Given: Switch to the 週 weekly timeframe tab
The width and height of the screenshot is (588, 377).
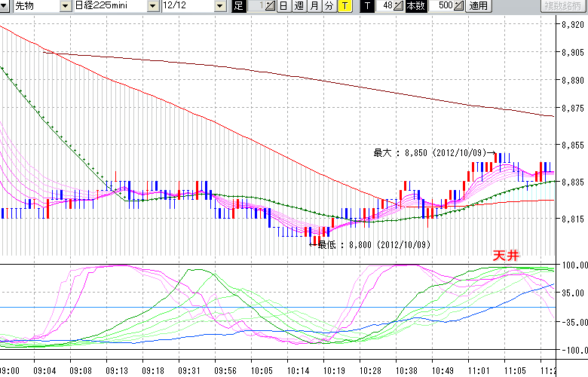Looking at the screenshot, I should (x=299, y=7).
